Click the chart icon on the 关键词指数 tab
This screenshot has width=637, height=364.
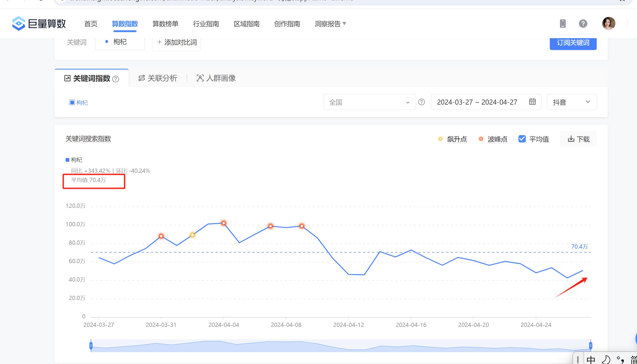(68, 78)
